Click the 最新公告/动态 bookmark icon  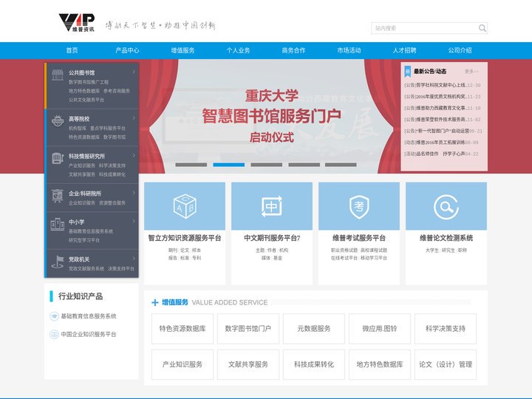(x=407, y=71)
